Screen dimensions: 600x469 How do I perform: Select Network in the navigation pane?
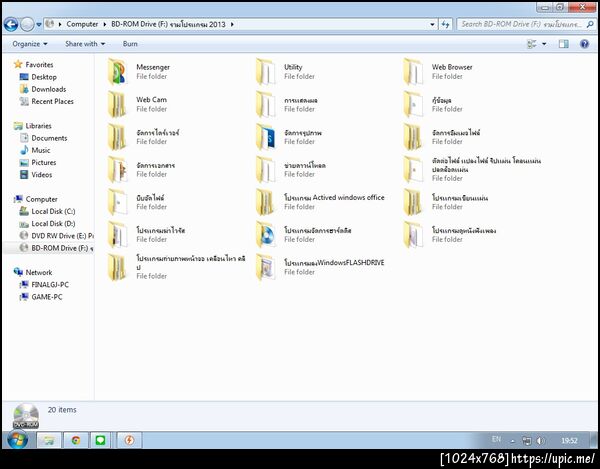point(39,273)
